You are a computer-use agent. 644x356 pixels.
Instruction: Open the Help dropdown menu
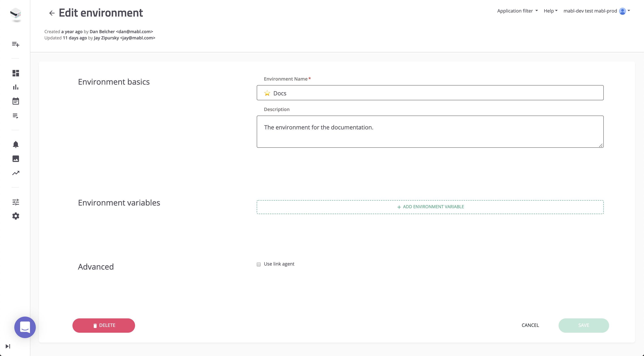tap(550, 11)
